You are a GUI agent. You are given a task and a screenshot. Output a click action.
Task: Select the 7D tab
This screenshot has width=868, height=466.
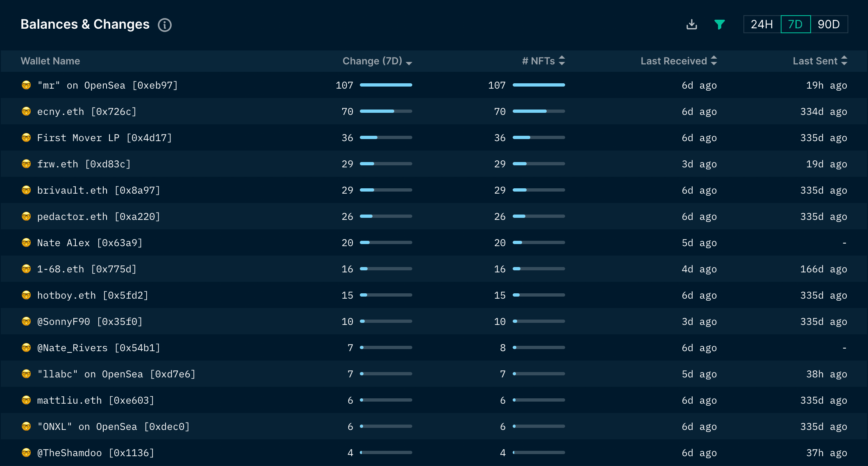click(795, 24)
